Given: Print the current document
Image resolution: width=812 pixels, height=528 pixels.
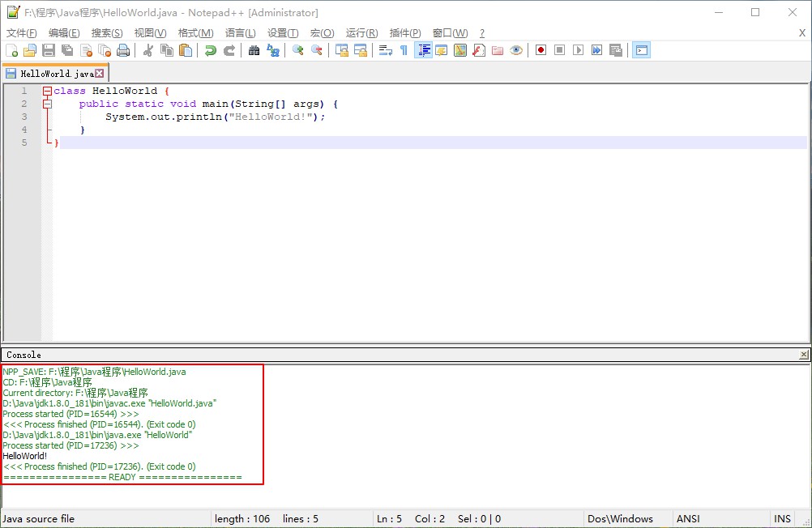Looking at the screenshot, I should tap(123, 50).
